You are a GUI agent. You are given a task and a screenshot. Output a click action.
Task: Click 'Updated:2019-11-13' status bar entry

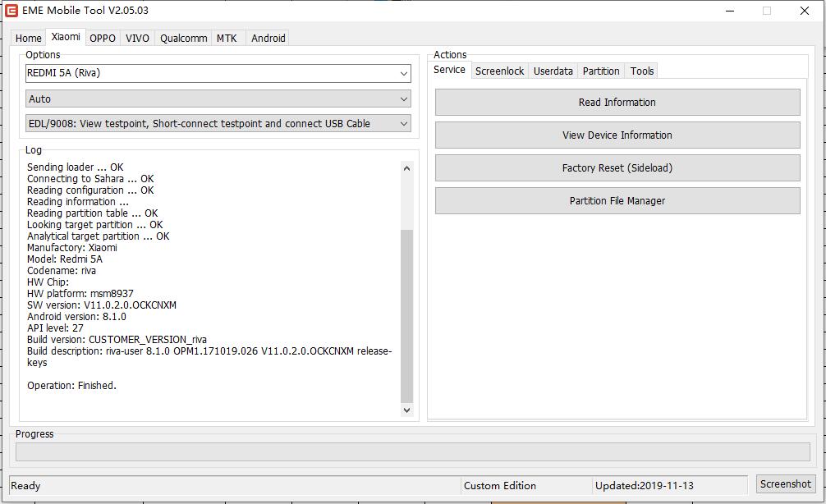[x=645, y=486]
